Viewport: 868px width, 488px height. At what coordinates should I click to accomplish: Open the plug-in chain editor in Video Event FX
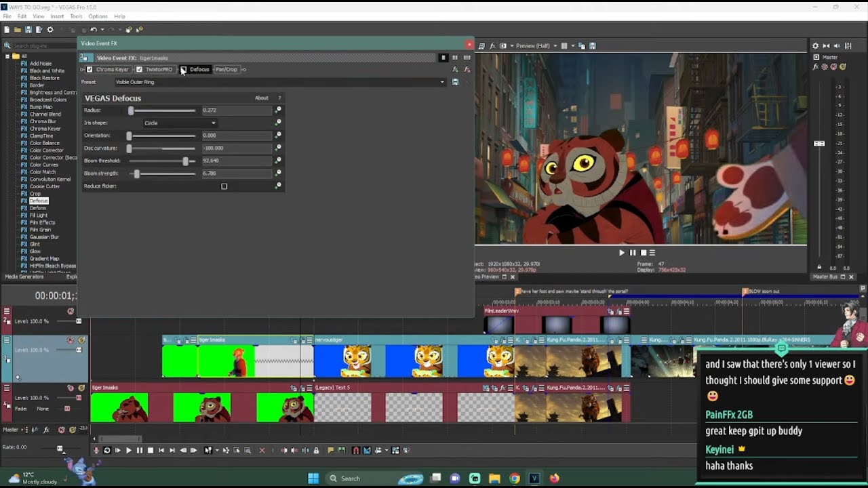pos(455,69)
